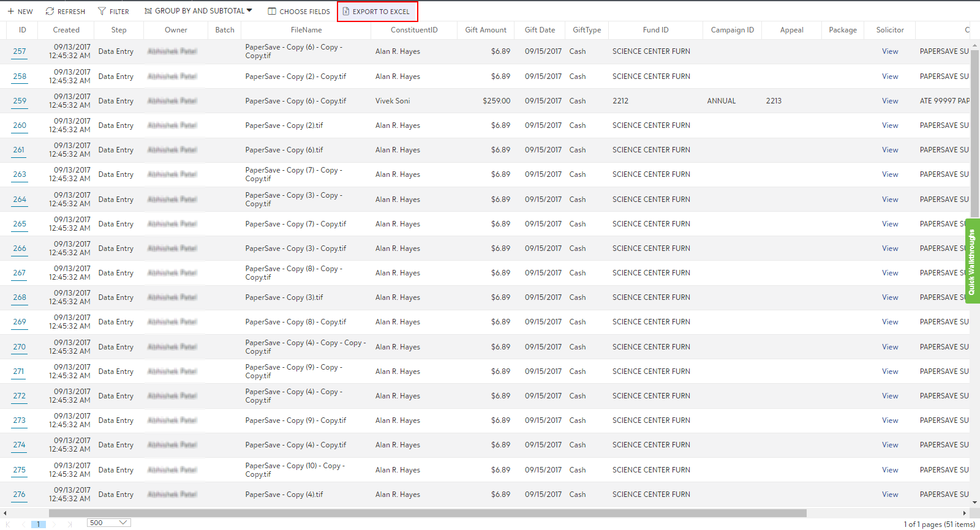Click the Choose Fields columns icon
This screenshot has height=530, width=980.
pyautogui.click(x=272, y=12)
